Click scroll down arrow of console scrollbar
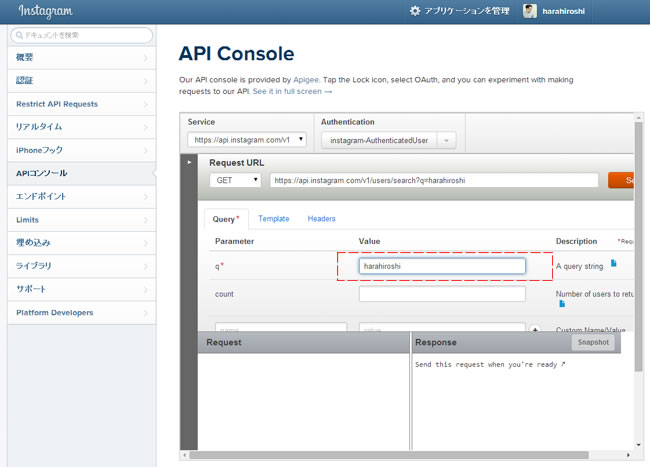Viewport: 650px width, 467px height. click(638, 445)
